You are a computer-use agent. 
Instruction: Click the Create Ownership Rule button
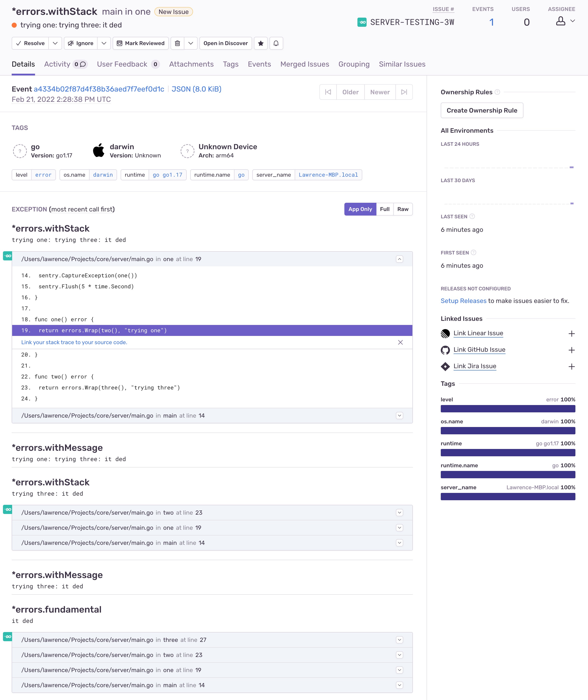(x=482, y=110)
